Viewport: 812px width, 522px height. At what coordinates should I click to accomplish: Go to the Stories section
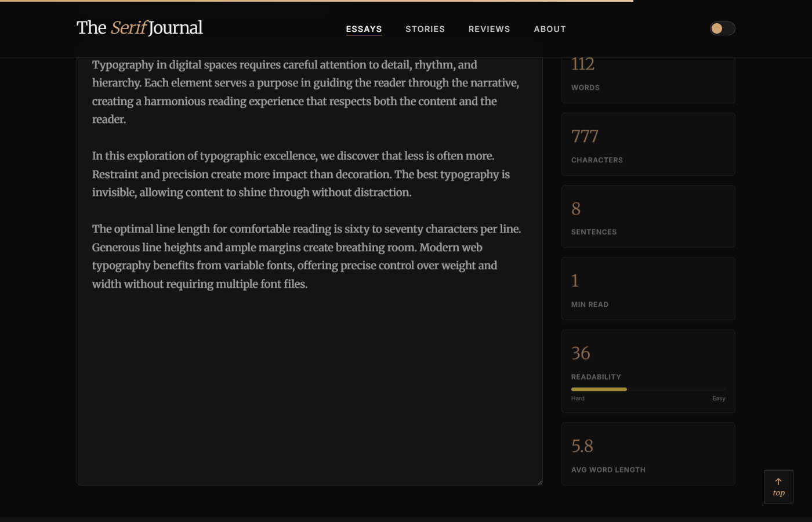(x=425, y=29)
